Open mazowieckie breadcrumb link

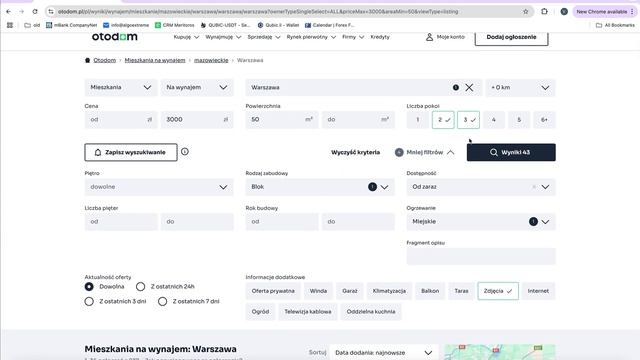tap(211, 60)
